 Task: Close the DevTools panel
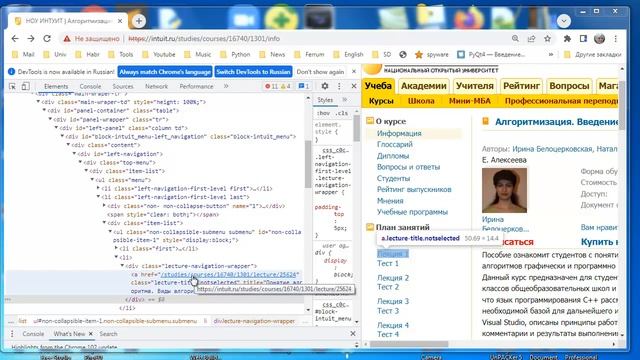click(x=354, y=86)
